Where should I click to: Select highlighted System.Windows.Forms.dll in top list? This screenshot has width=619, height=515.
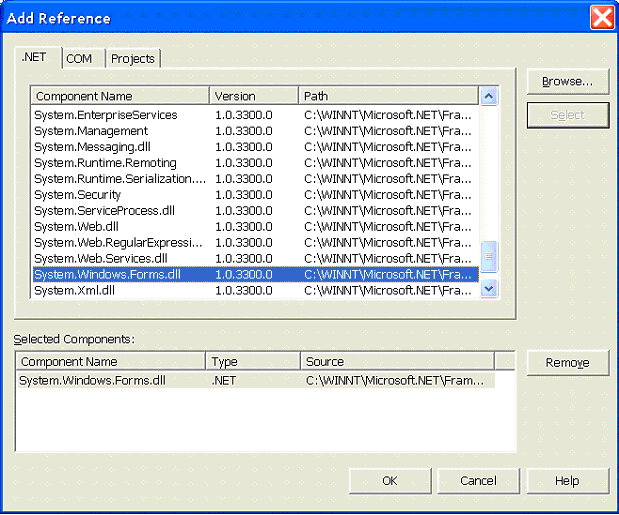coord(256,274)
